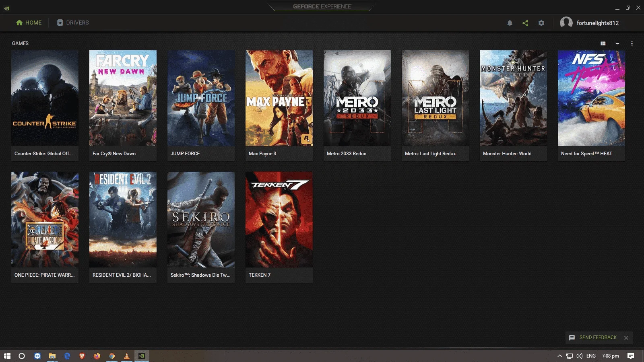Click the 'Need for Speed™ HEAT' title label

pos(586,154)
